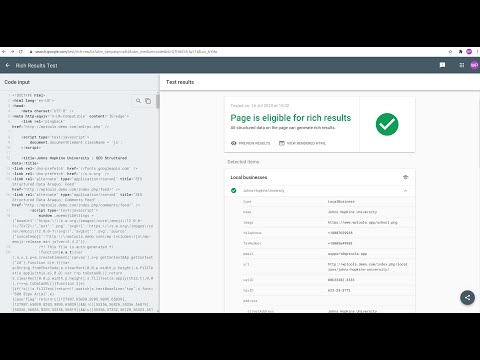480x360 pixels.
Task: Click the icon beside Local businesses title
Action: pyautogui.click(x=406, y=177)
